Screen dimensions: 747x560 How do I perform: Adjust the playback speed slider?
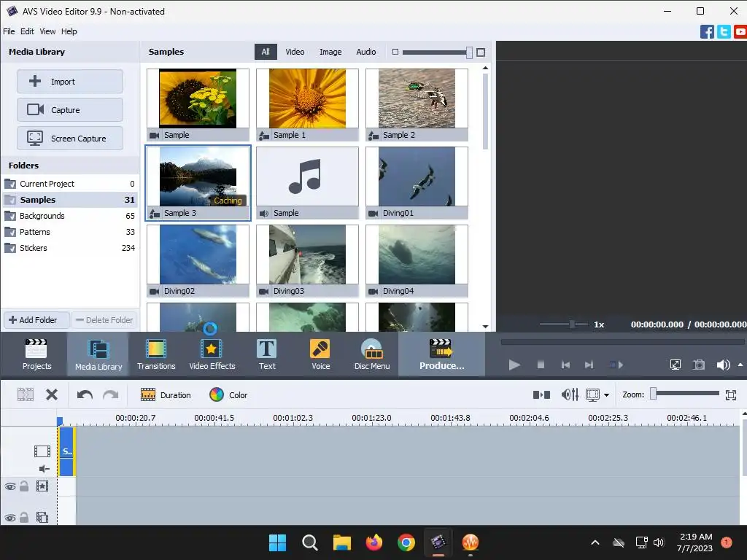click(572, 324)
